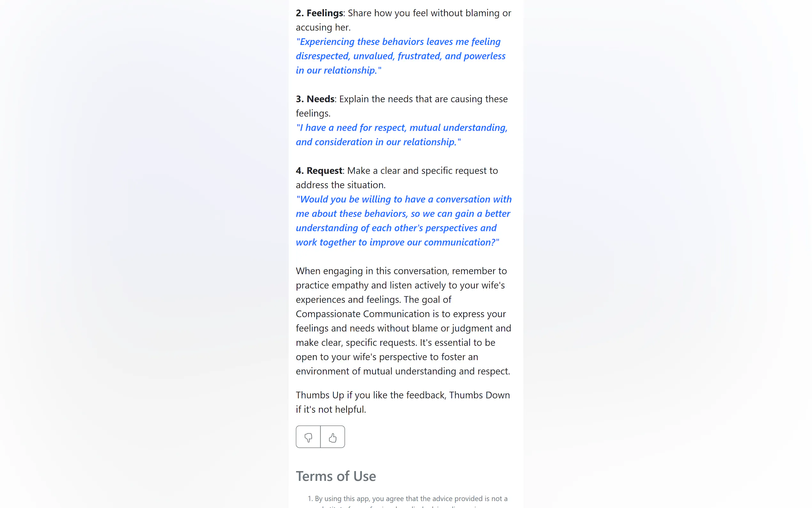Click the bold "3. Needs" label

click(315, 99)
